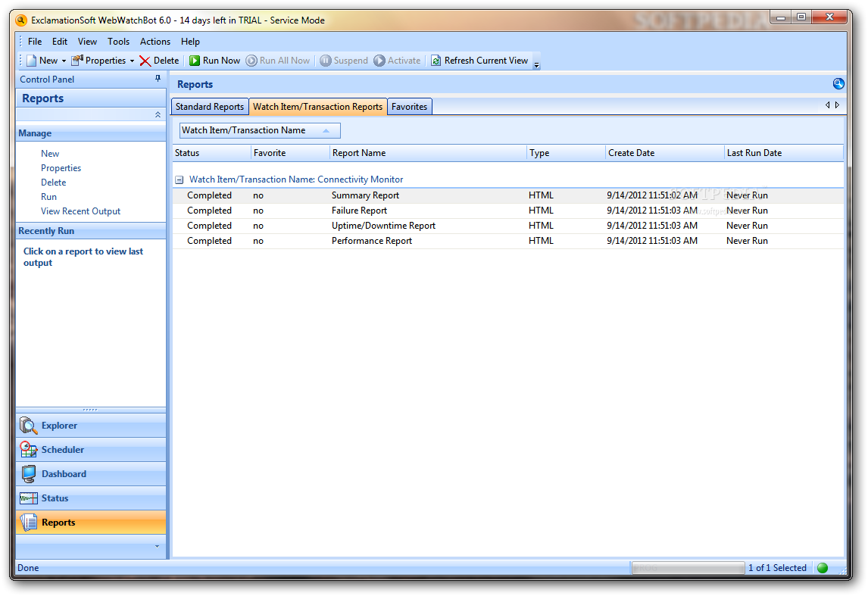The width and height of the screenshot is (868, 596).
Task: Open the Explorer navigation pane
Action: pyautogui.click(x=91, y=426)
